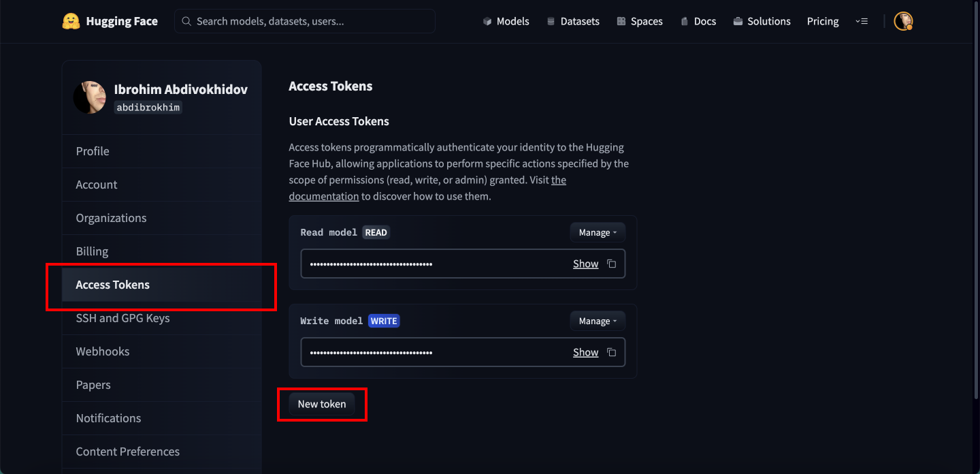
Task: Click the Spaces icon in navbar
Action: (x=621, y=22)
